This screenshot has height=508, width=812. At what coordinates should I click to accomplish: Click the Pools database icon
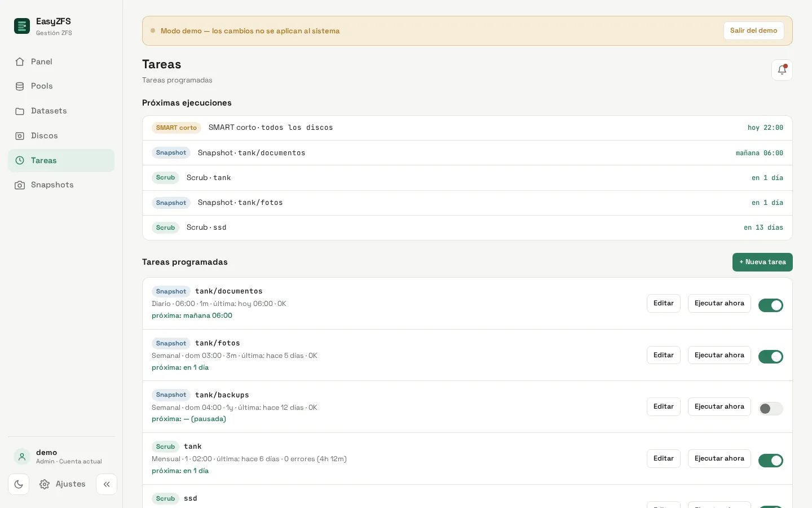coord(20,86)
